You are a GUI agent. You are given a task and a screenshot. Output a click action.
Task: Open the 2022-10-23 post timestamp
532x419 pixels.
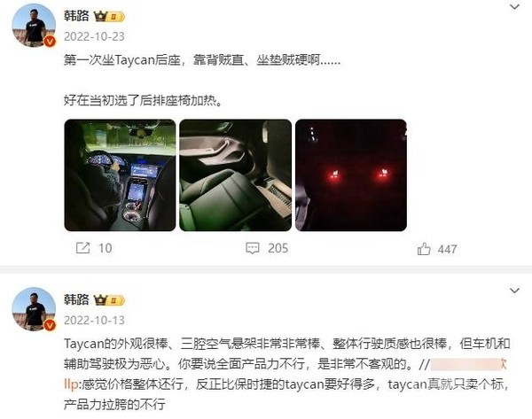click(94, 36)
